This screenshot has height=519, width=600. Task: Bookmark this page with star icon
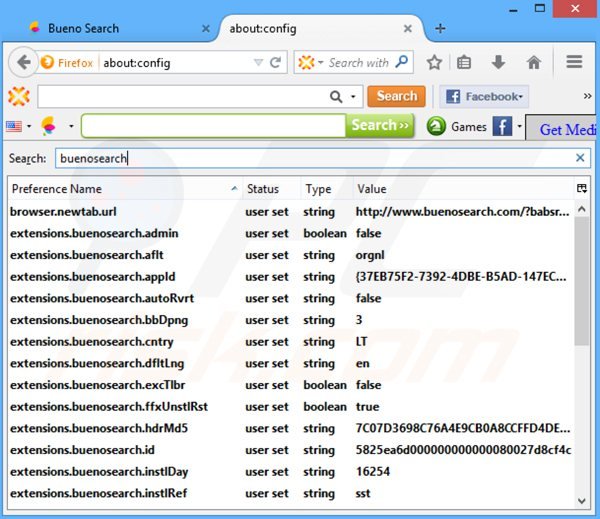(434, 63)
